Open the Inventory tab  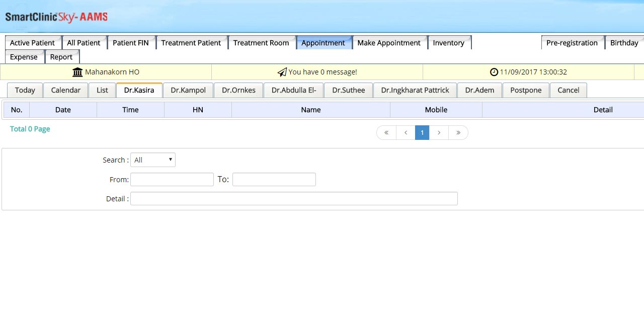click(x=448, y=43)
